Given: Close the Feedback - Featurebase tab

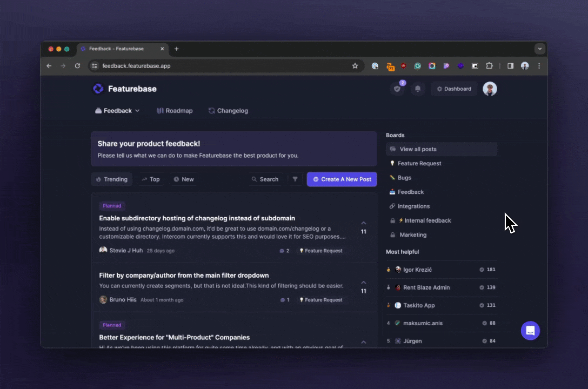Looking at the screenshot, I should coord(162,49).
